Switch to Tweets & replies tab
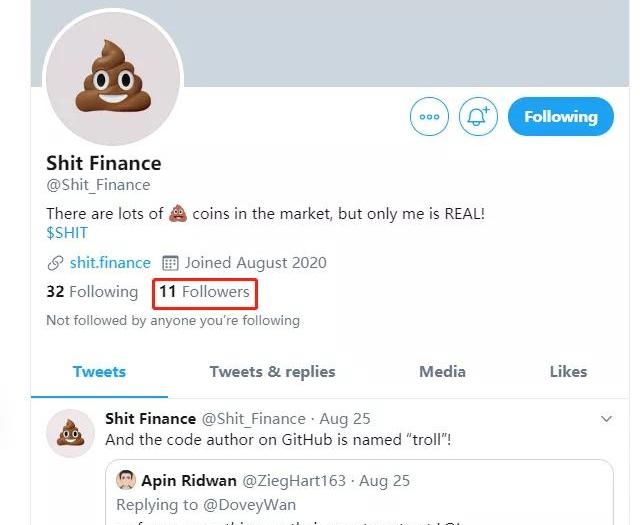This screenshot has width=640, height=525. tap(272, 372)
